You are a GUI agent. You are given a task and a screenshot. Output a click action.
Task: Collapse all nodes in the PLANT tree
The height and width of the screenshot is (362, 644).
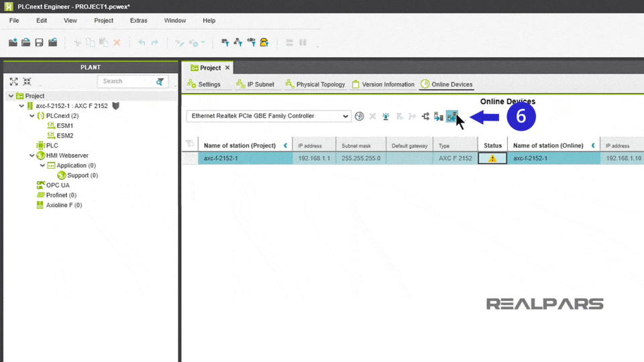point(27,81)
